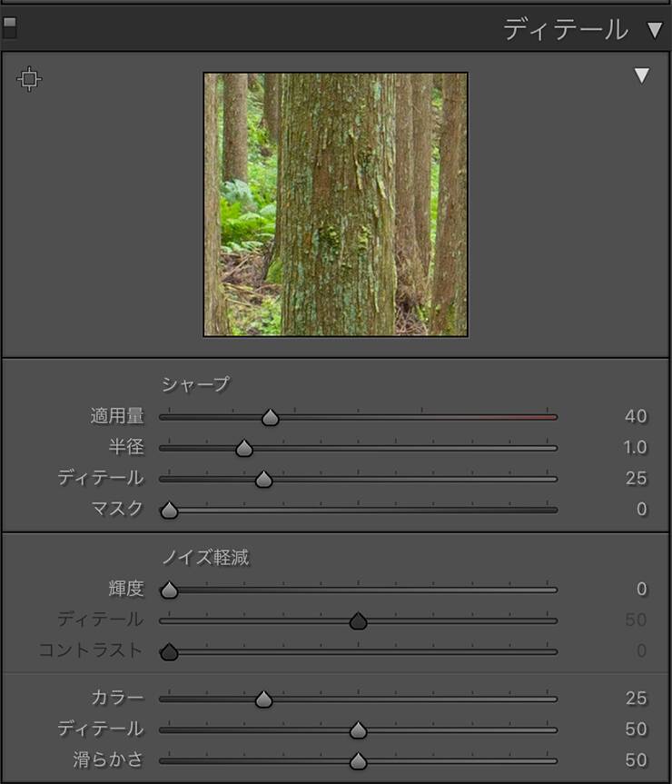Click the sharpening ディテール value 25
Image resolution: width=672 pixels, height=784 pixels.
pos(636,478)
